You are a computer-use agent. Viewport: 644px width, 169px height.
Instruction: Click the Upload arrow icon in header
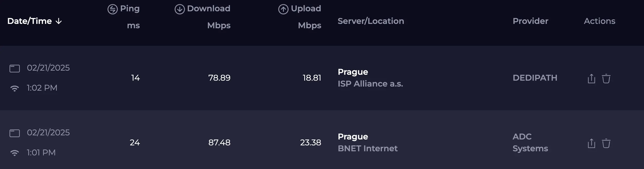(x=283, y=9)
